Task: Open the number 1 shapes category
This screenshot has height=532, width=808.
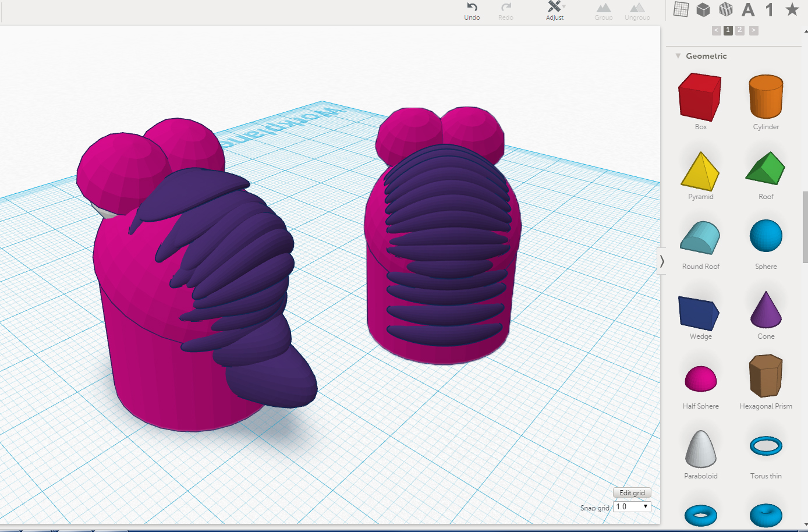Action: coord(770,9)
